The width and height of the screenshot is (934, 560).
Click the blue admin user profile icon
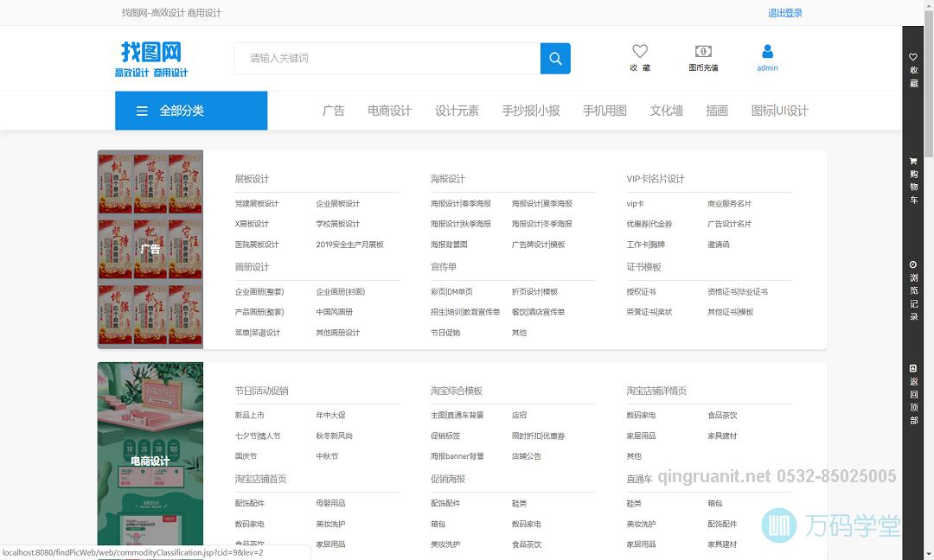(767, 53)
